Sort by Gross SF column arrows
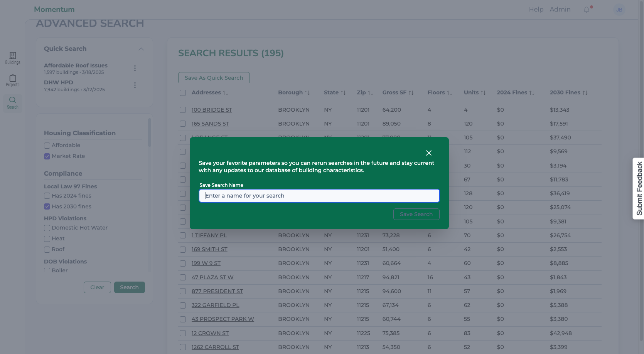644x354 pixels. pyautogui.click(x=411, y=93)
